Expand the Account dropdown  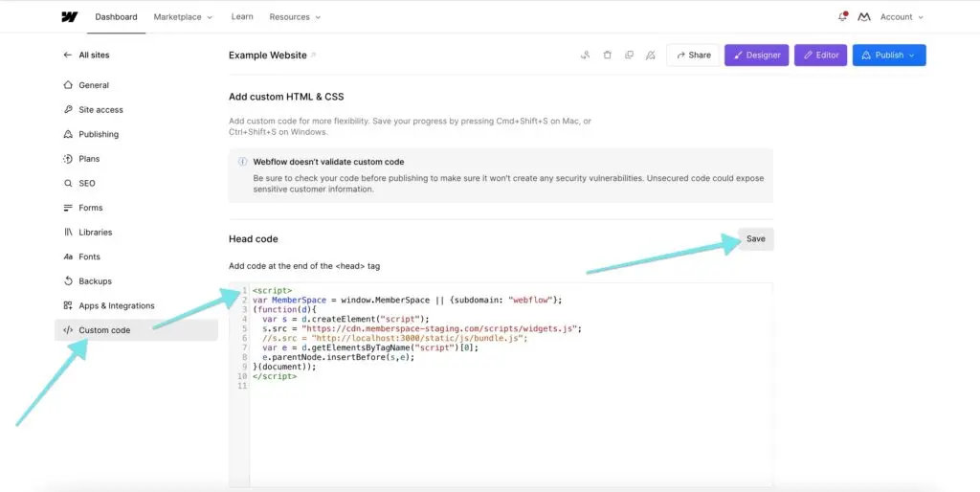(x=902, y=17)
